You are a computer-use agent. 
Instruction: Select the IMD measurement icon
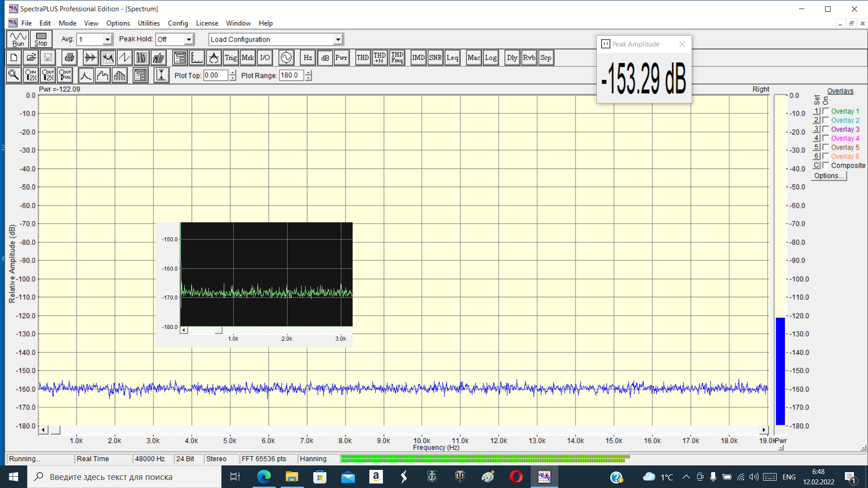pos(418,58)
